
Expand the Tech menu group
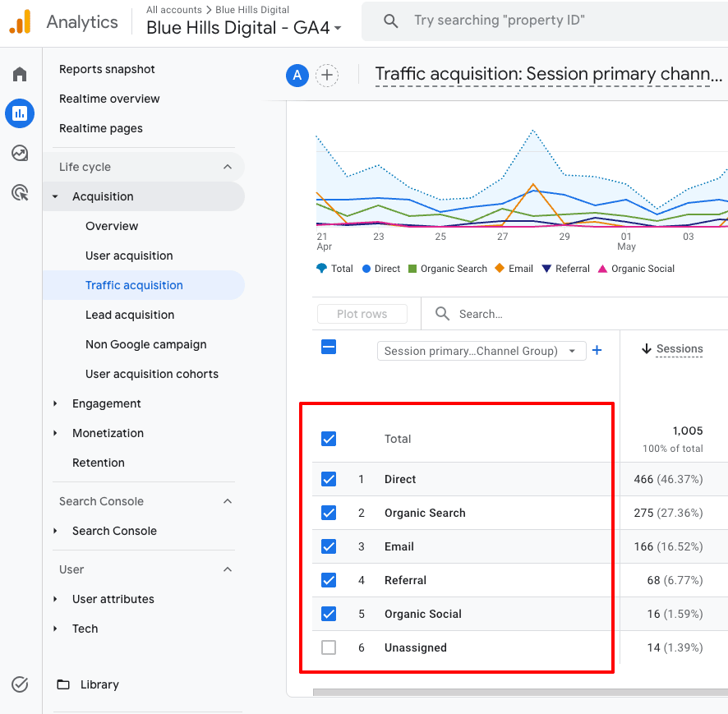click(55, 629)
